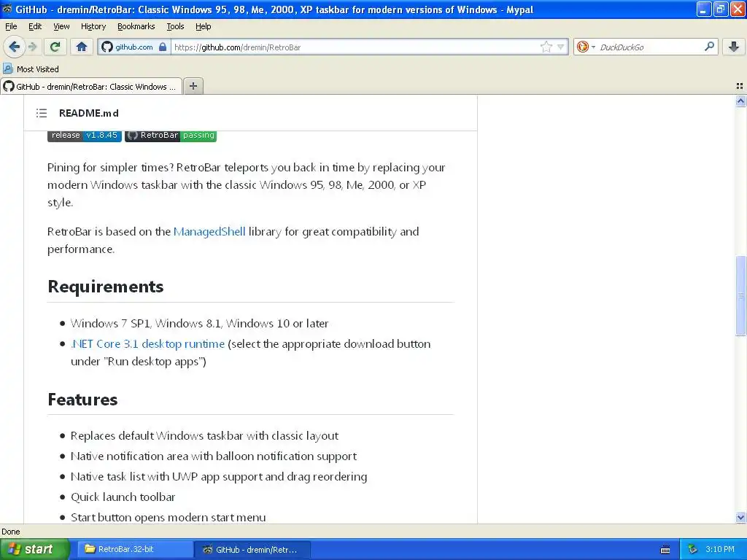Go back with the browser back arrow
The image size is (747, 560).
(14, 47)
